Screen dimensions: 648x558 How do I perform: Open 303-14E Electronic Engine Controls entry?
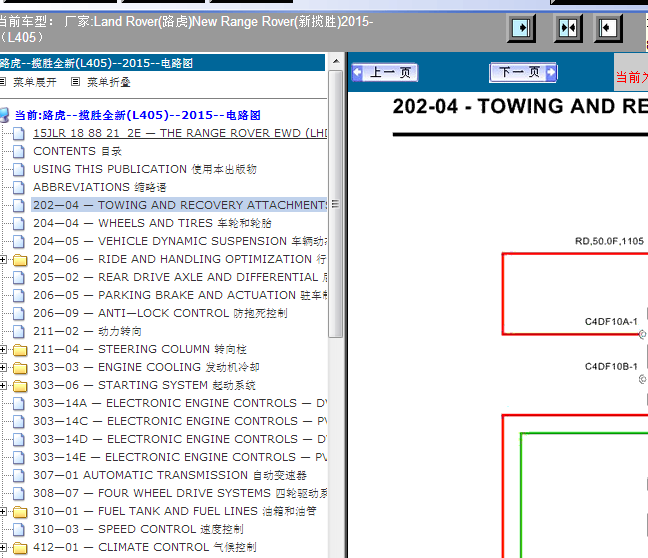[x=180, y=457]
